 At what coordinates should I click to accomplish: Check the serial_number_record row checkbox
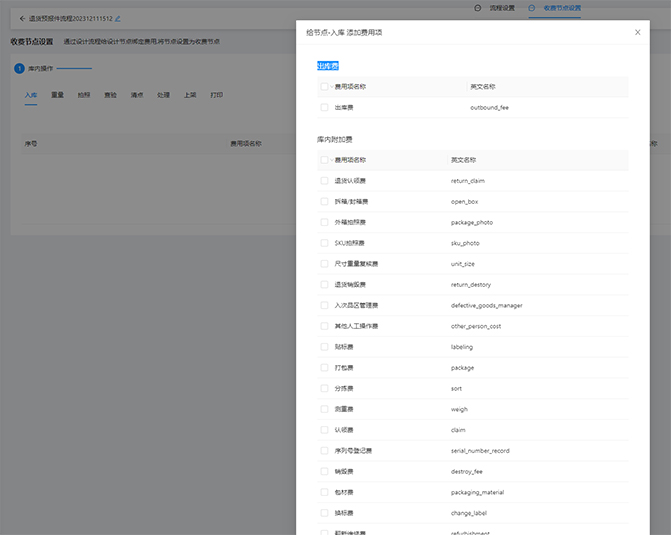(x=324, y=451)
